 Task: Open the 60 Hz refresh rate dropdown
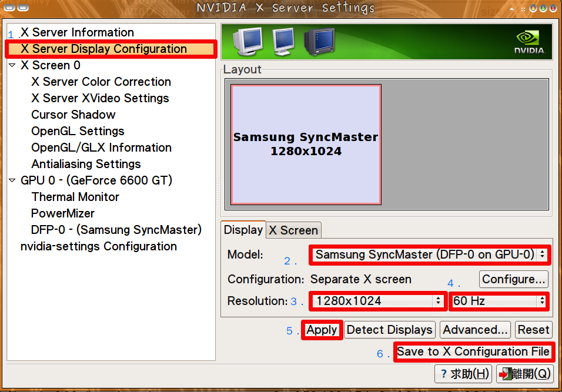(499, 301)
